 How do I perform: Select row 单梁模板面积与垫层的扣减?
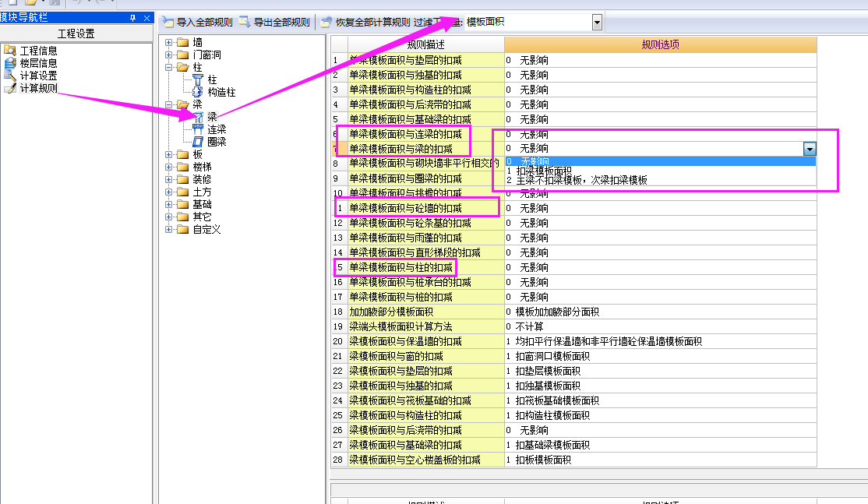point(425,60)
